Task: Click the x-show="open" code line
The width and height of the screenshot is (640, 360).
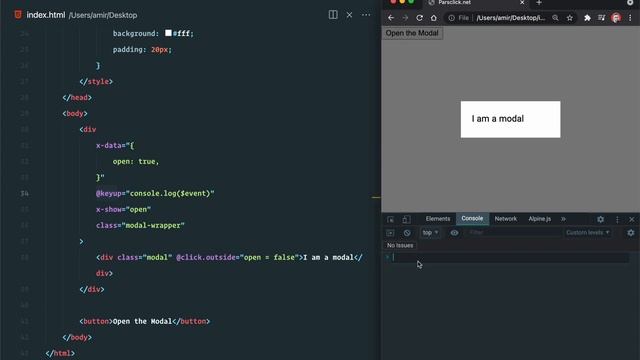Action: tap(123, 209)
